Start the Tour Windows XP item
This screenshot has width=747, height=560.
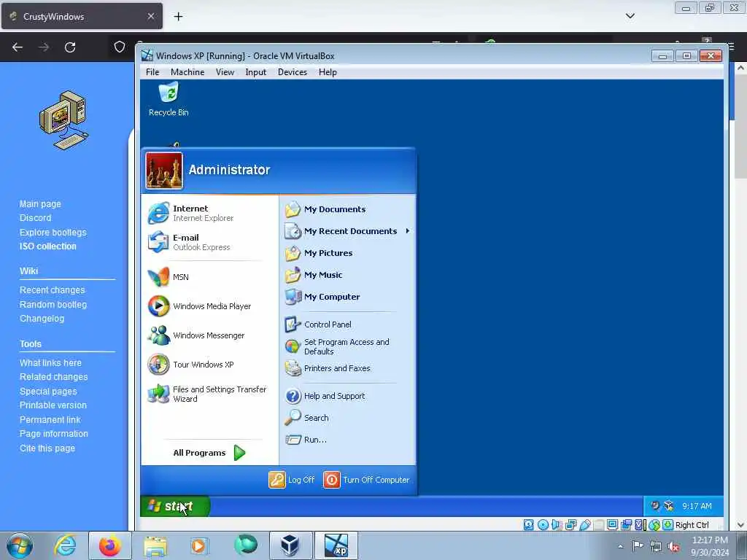click(x=209, y=365)
